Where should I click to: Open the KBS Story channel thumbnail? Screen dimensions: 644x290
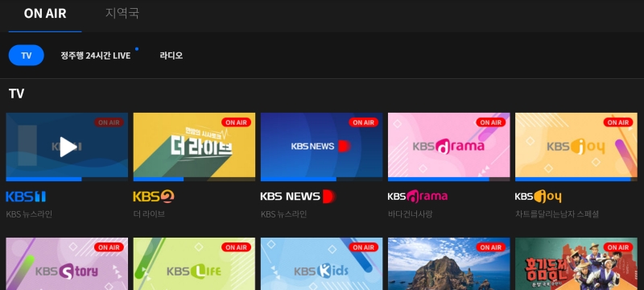(67, 263)
